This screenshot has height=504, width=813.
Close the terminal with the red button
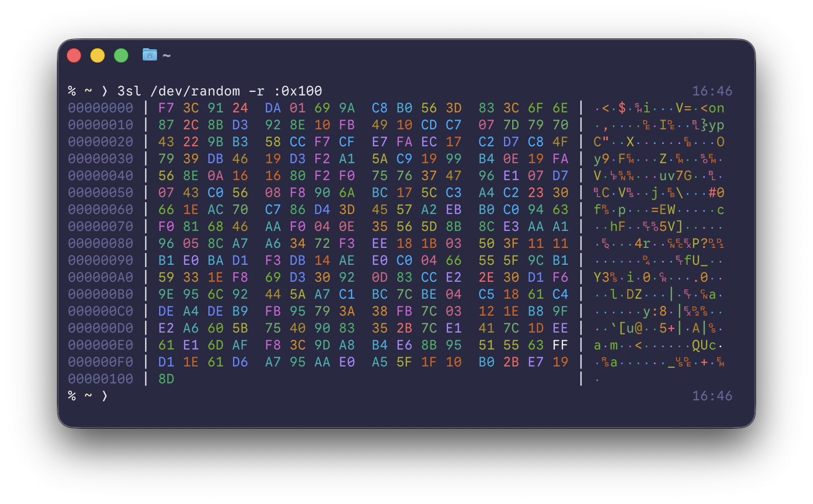[x=74, y=55]
